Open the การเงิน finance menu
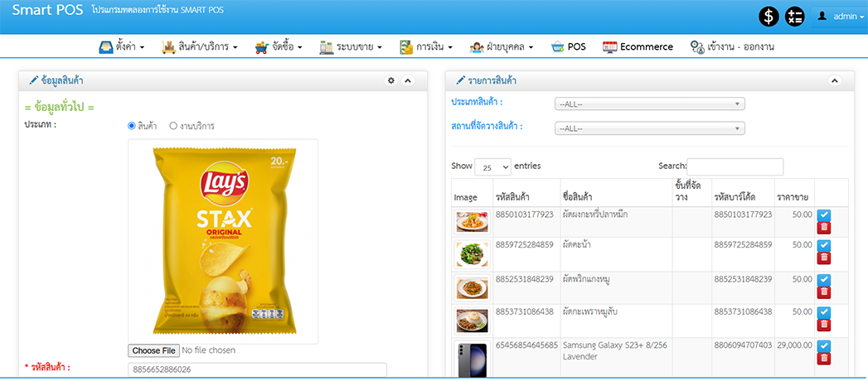Viewport: 868px width, 381px height. pos(426,47)
